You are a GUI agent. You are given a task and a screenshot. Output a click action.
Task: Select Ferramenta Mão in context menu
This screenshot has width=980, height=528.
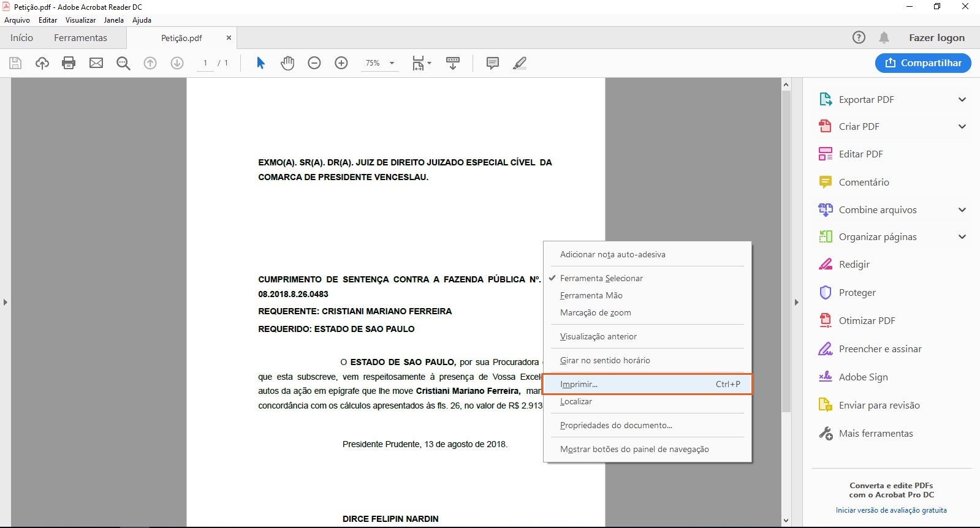coord(647,295)
